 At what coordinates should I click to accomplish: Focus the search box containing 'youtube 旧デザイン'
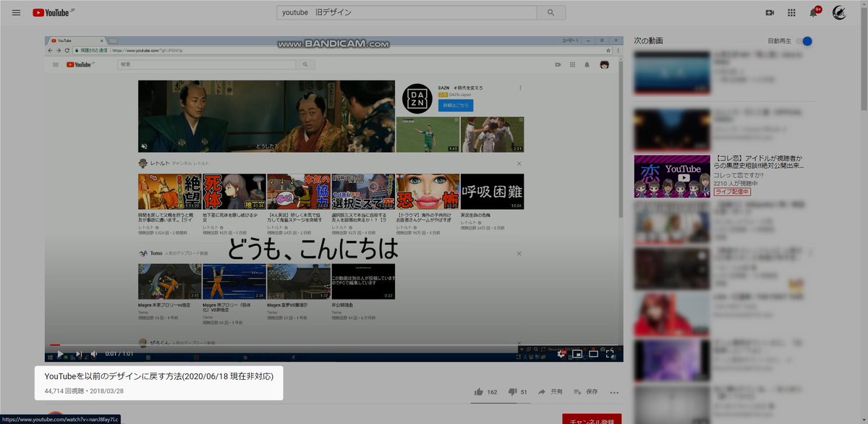tap(407, 13)
